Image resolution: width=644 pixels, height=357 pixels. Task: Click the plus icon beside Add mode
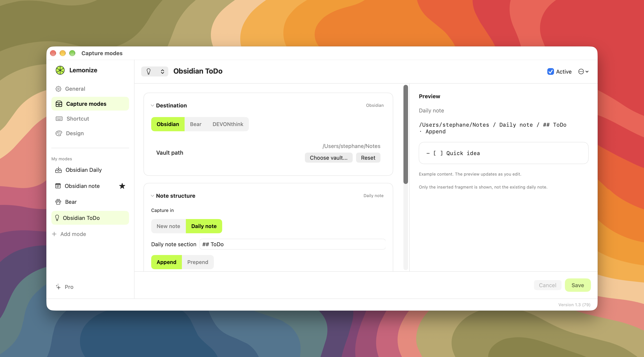[x=54, y=234]
